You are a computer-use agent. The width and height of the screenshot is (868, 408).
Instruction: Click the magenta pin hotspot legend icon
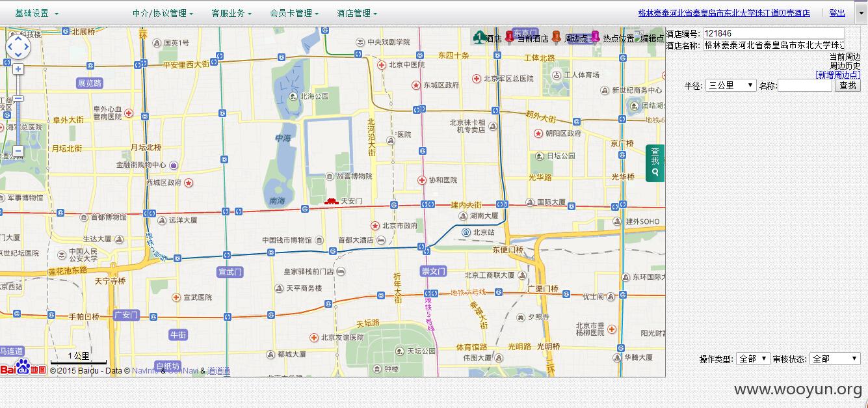[594, 37]
